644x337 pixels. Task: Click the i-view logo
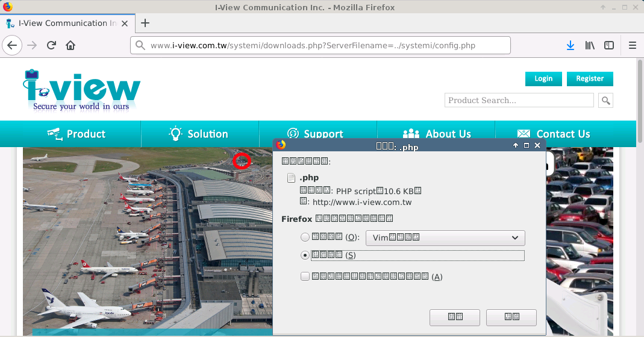click(x=82, y=90)
